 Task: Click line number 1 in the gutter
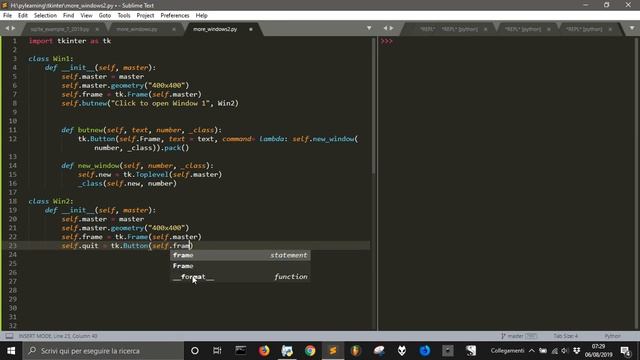point(15,41)
